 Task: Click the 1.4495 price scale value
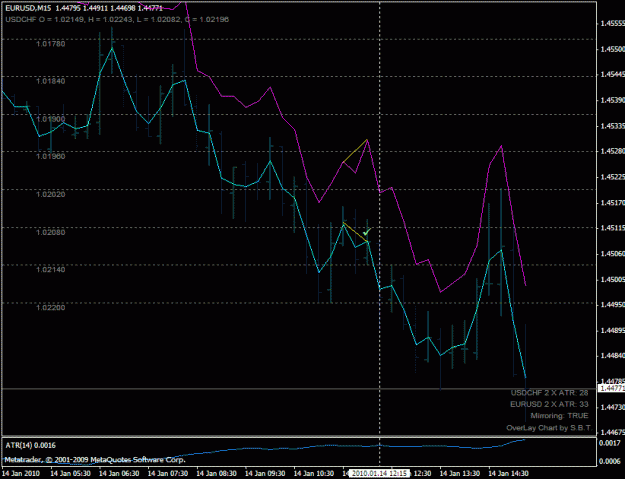(612, 305)
